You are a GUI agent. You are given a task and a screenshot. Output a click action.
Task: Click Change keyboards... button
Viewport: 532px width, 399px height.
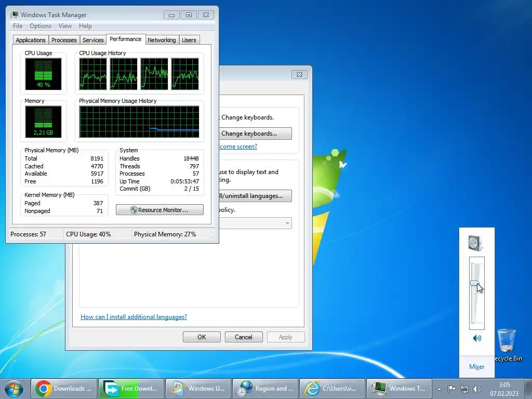click(x=255, y=134)
